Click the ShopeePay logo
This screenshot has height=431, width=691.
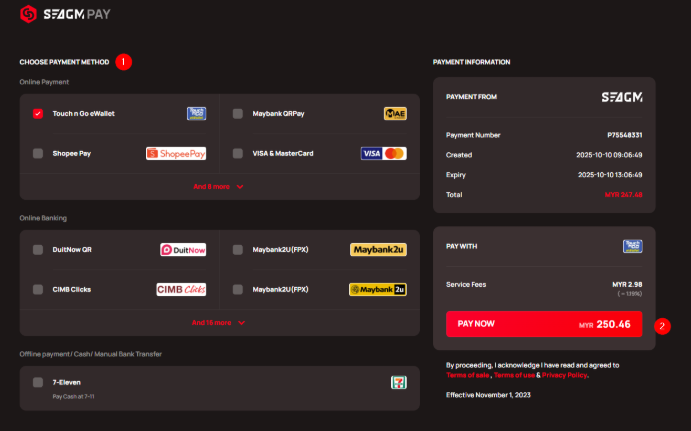[176, 153]
